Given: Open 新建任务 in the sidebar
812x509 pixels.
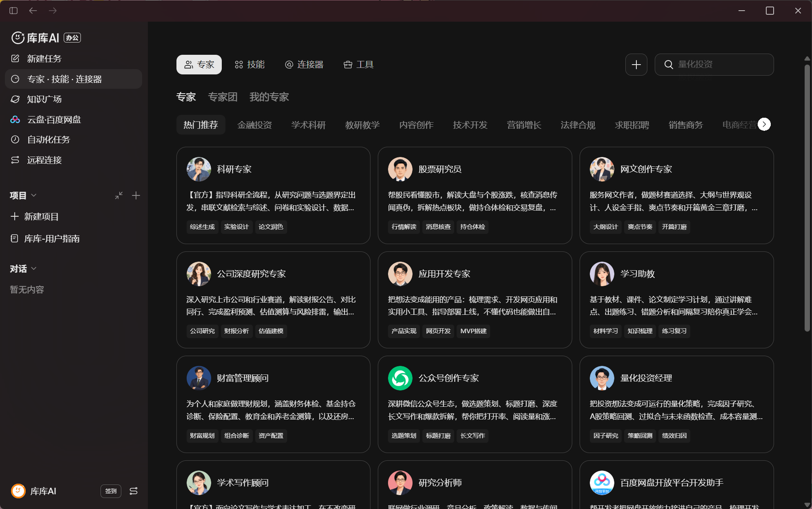Looking at the screenshot, I should click(74, 58).
